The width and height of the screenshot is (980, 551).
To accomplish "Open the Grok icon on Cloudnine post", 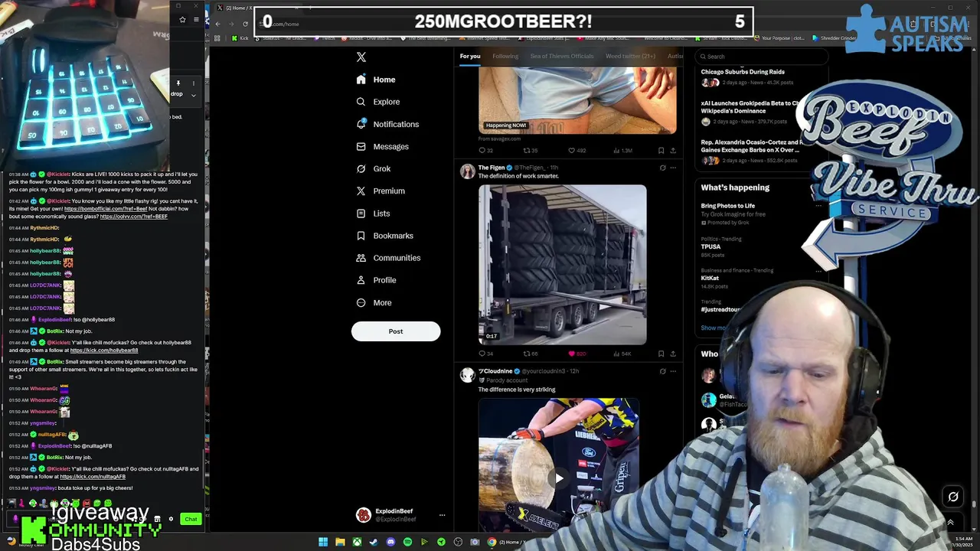I will (662, 371).
